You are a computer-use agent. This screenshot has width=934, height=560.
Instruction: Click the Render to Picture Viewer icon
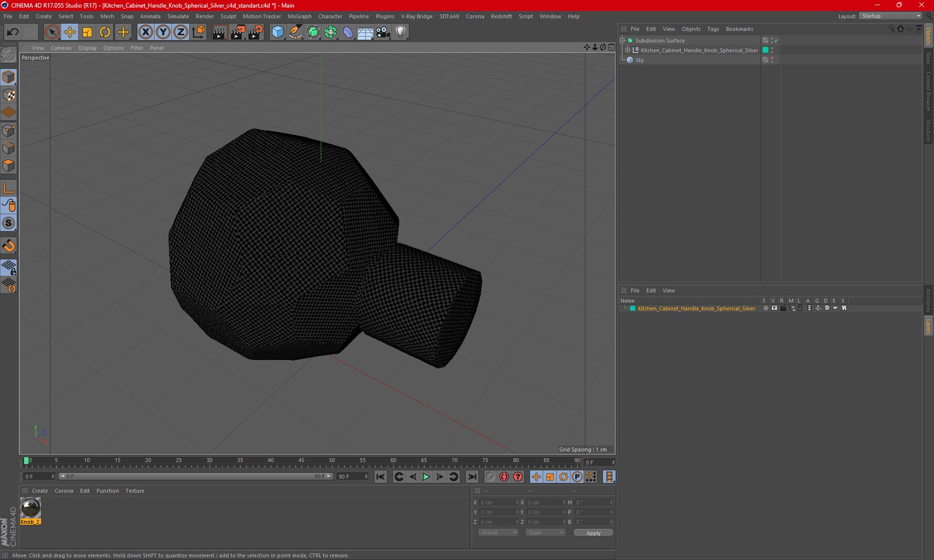[237, 32]
